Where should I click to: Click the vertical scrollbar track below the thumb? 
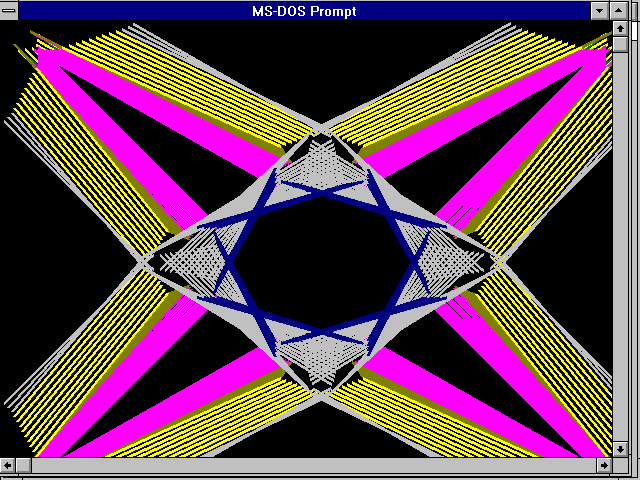(x=620, y=247)
